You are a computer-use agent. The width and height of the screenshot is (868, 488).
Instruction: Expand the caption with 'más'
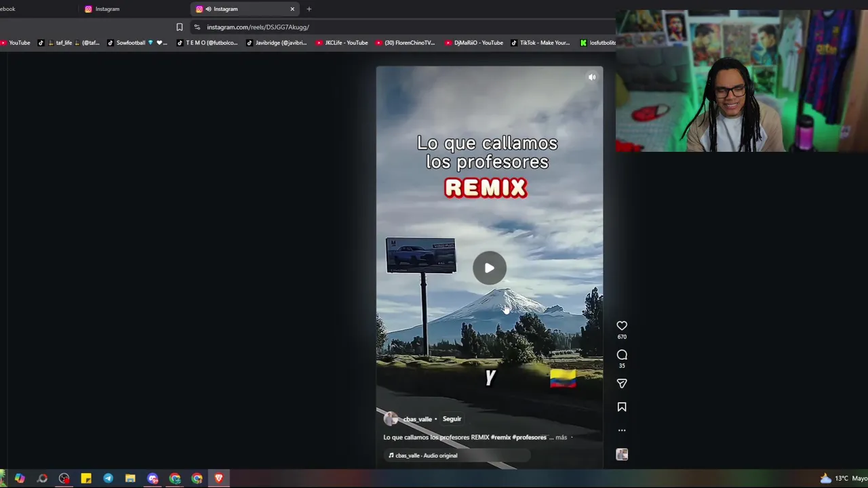[x=561, y=437]
